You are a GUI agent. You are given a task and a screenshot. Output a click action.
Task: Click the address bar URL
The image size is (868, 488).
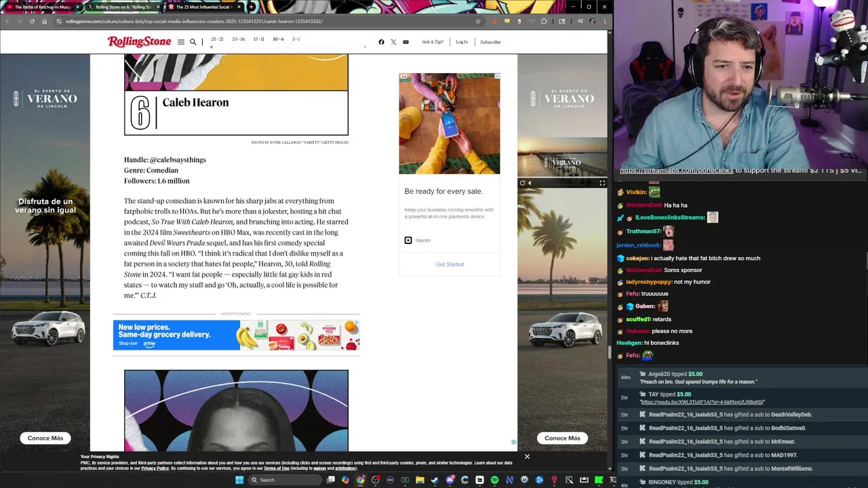[x=193, y=21]
